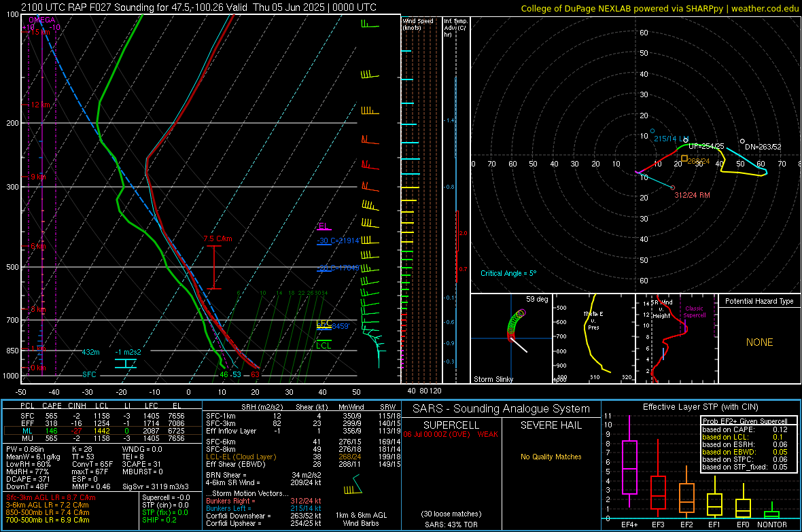Click the '59 deg' slinky tilt value
This screenshot has height=532, width=802.
point(537,299)
